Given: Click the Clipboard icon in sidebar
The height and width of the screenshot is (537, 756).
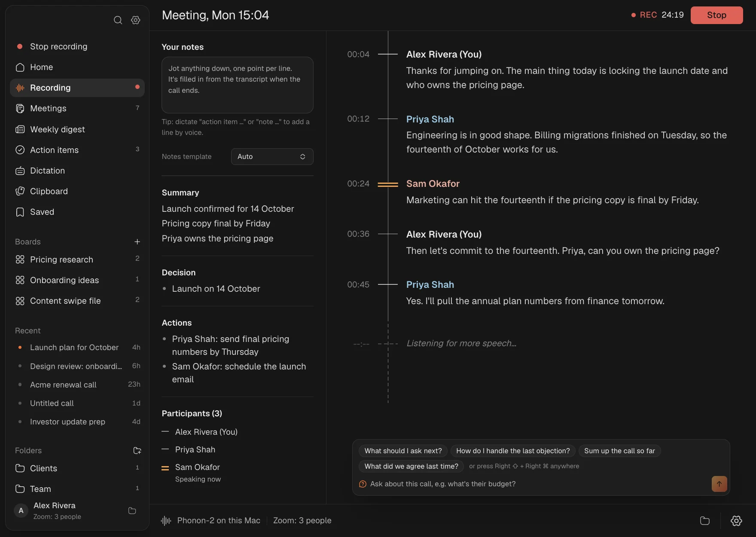Looking at the screenshot, I should 20,191.
